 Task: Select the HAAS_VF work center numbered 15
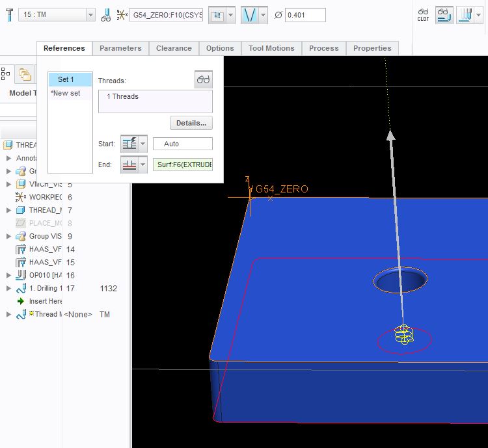coord(38,262)
